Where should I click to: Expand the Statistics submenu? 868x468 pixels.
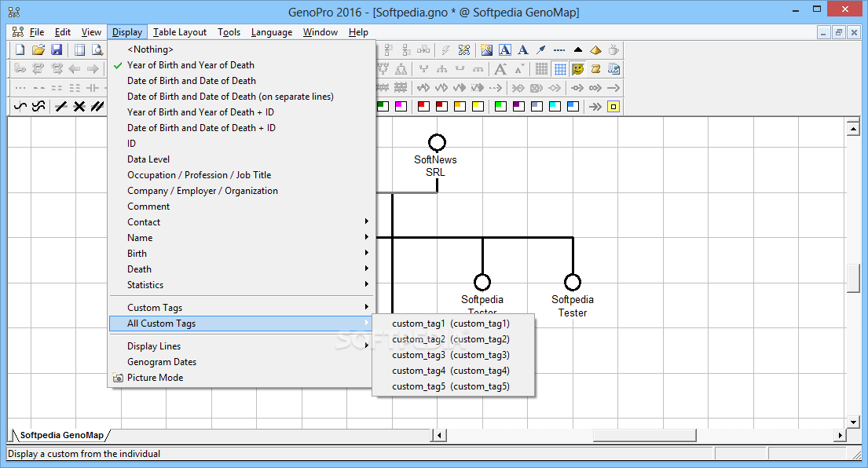coord(242,285)
